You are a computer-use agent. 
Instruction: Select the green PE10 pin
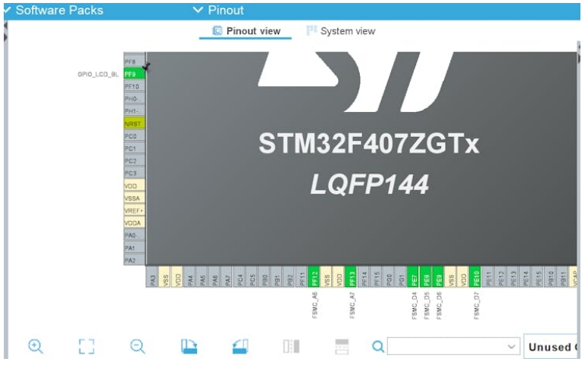477,277
